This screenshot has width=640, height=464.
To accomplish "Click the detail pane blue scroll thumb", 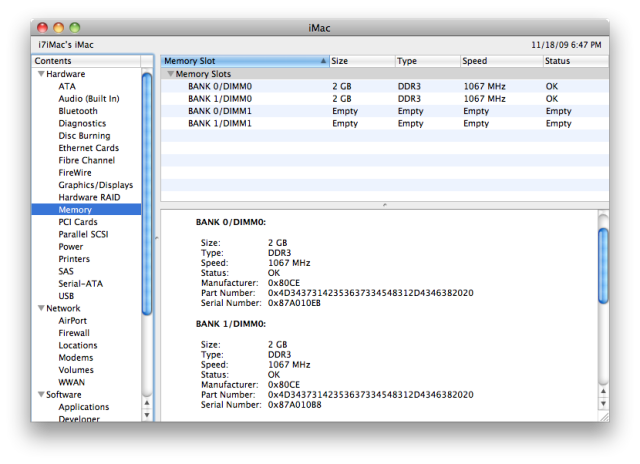I will pyautogui.click(x=603, y=266).
